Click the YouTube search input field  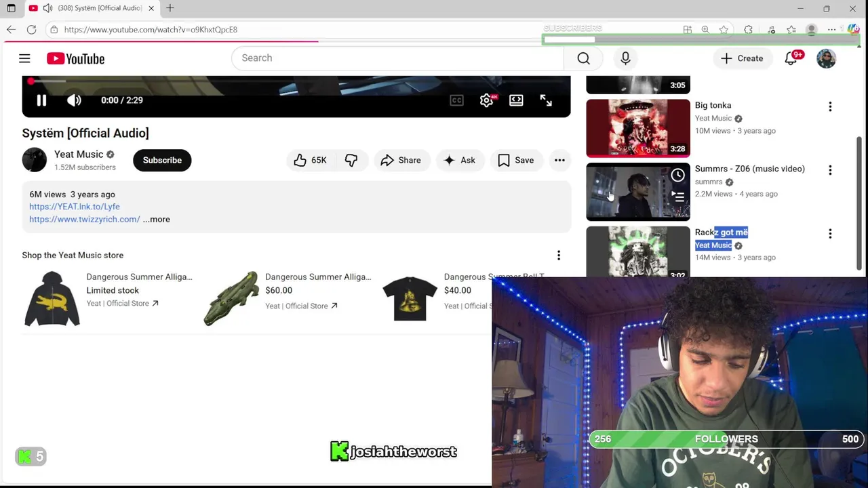coord(397,58)
